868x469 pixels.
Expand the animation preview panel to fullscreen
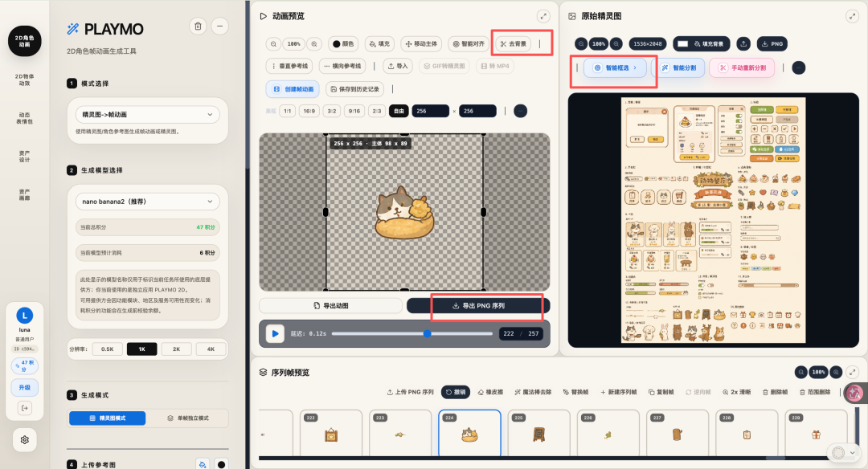[x=543, y=17]
